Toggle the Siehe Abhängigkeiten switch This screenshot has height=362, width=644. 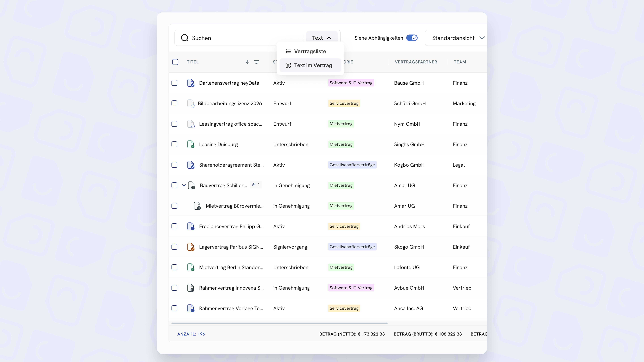(412, 38)
